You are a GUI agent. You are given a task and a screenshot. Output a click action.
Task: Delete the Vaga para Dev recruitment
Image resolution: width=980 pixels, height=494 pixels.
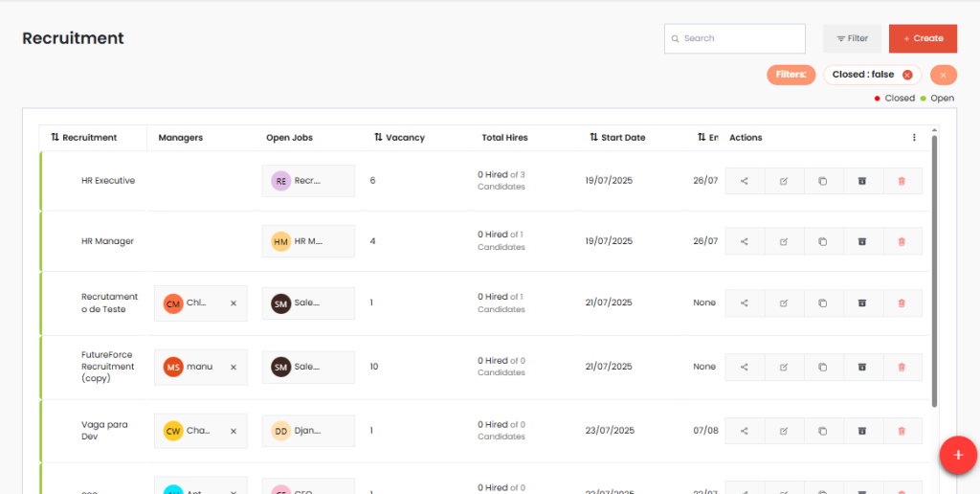pyautogui.click(x=902, y=431)
